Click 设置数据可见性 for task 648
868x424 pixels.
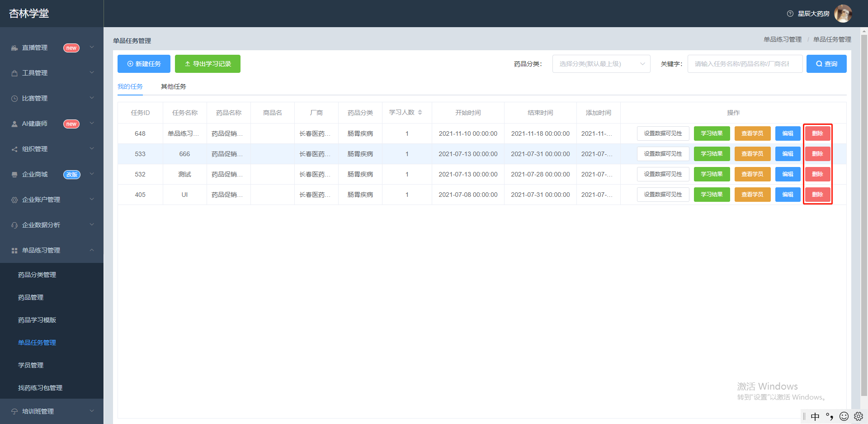tap(663, 133)
